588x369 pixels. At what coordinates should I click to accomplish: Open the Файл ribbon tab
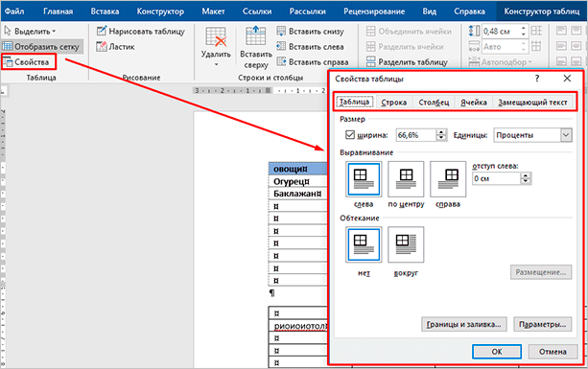14,12
